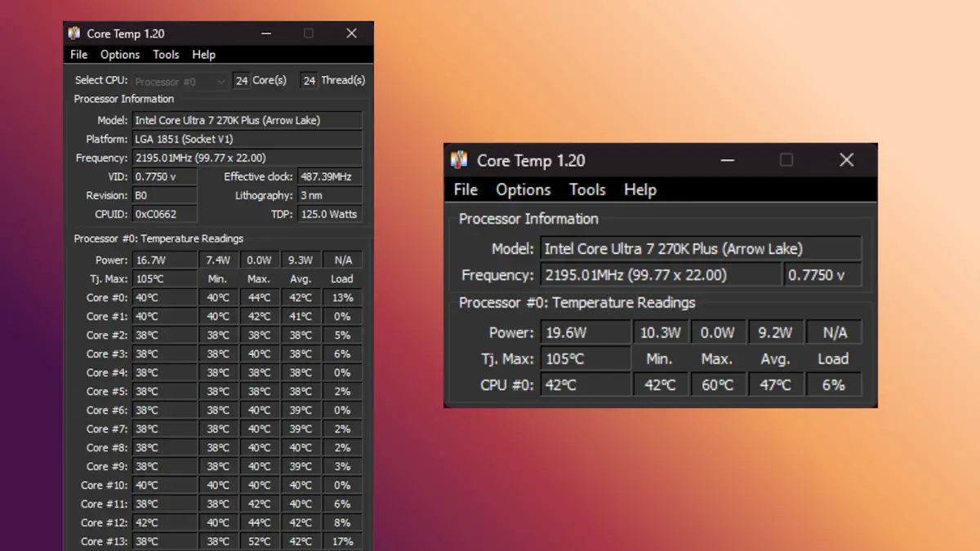Click the CPU #0 load percentage in the right window
This screenshot has height=551, width=980.
point(833,384)
